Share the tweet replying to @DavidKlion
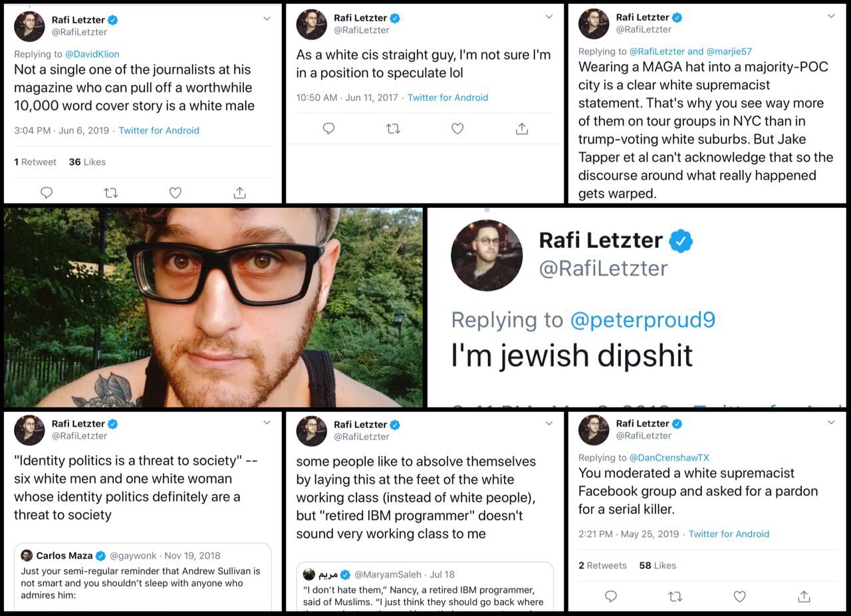 click(x=240, y=193)
